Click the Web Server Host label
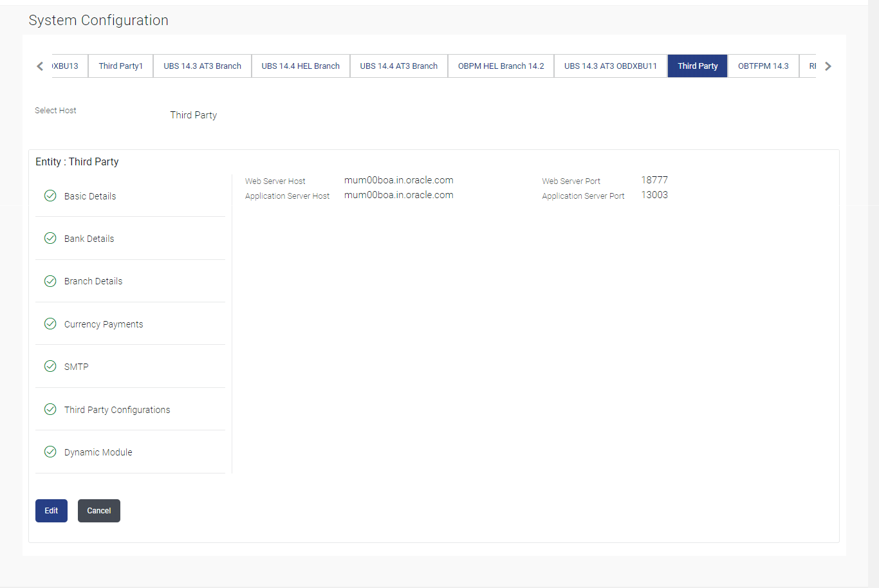Image resolution: width=879 pixels, height=588 pixels. (x=275, y=181)
